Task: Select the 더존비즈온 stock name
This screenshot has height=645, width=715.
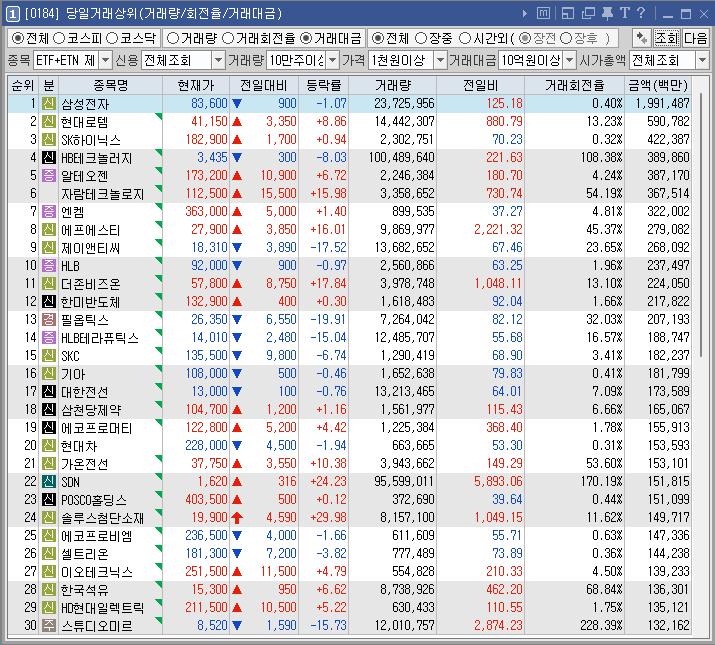Action: pos(91,284)
